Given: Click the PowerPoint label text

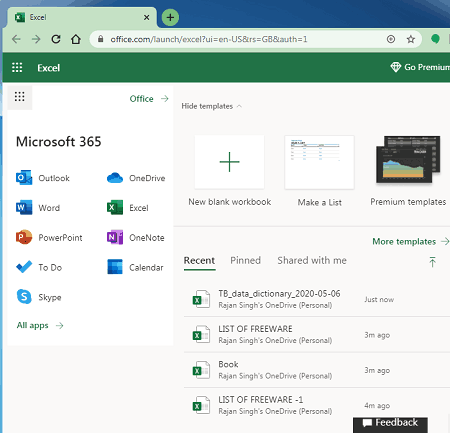Looking at the screenshot, I should 60,237.
